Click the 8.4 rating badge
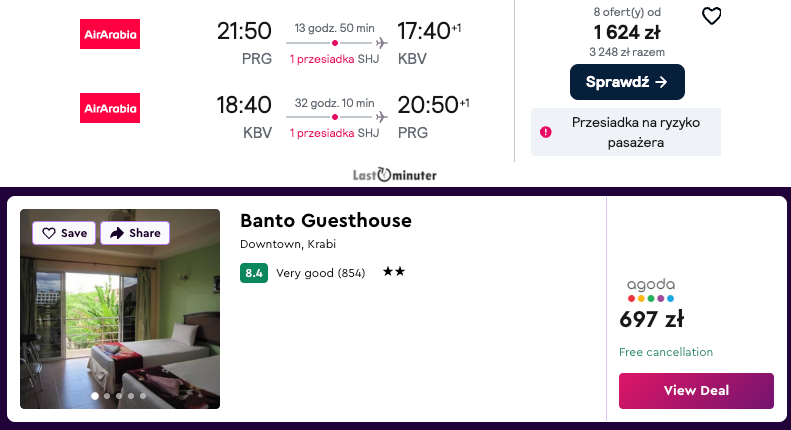791x430 pixels. 254,272
